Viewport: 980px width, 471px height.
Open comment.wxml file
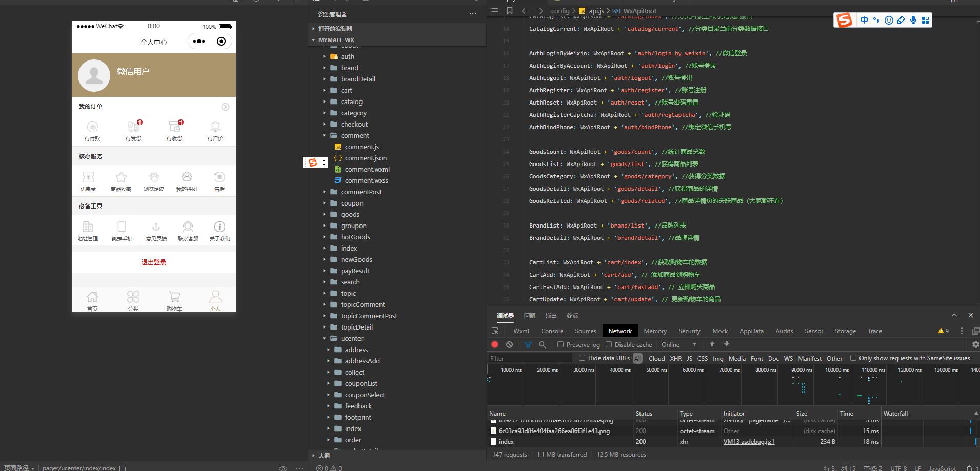[367, 170]
